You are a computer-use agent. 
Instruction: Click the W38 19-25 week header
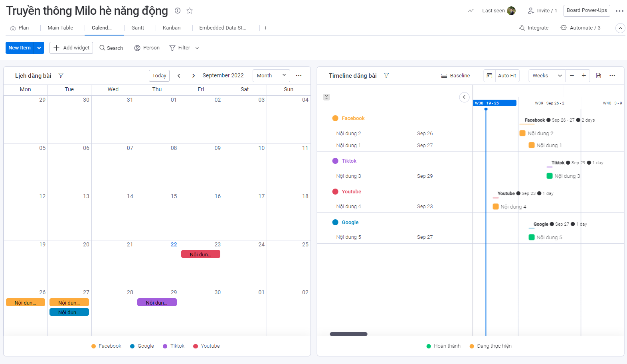(x=495, y=103)
